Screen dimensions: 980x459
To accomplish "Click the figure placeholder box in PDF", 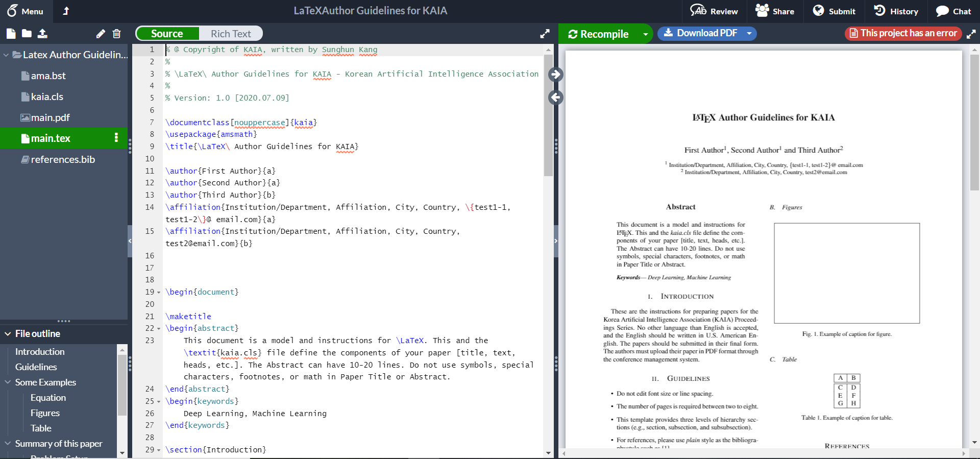I will [847, 273].
